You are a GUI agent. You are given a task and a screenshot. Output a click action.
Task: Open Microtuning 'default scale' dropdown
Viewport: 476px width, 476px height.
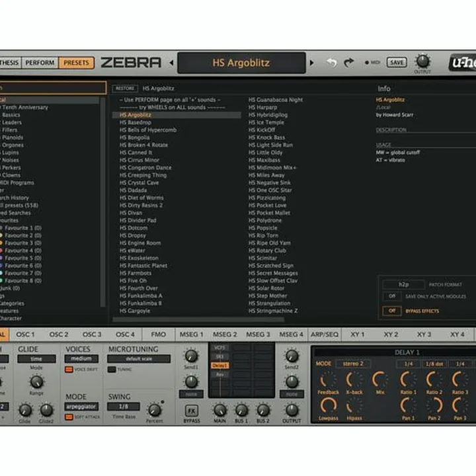pos(139,359)
